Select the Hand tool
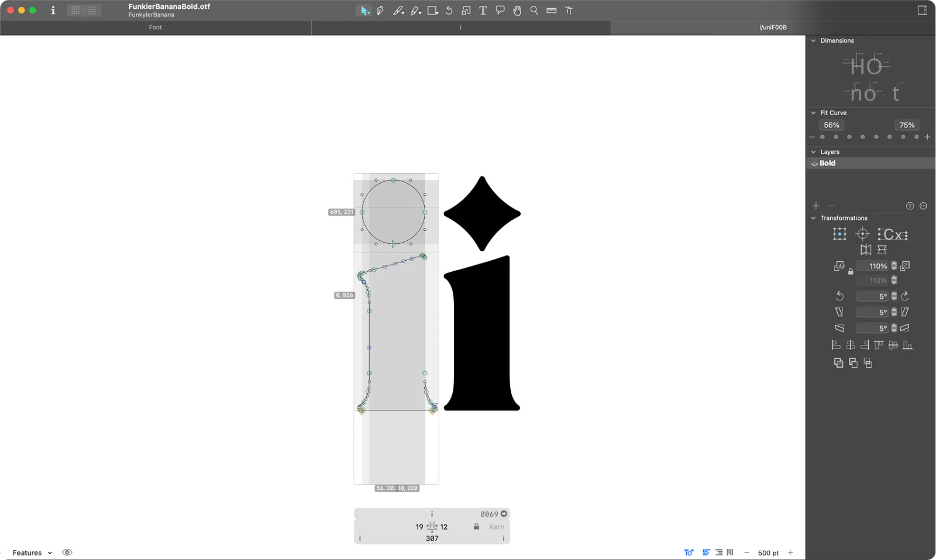Viewport: 936px width, 560px height. 517,11
